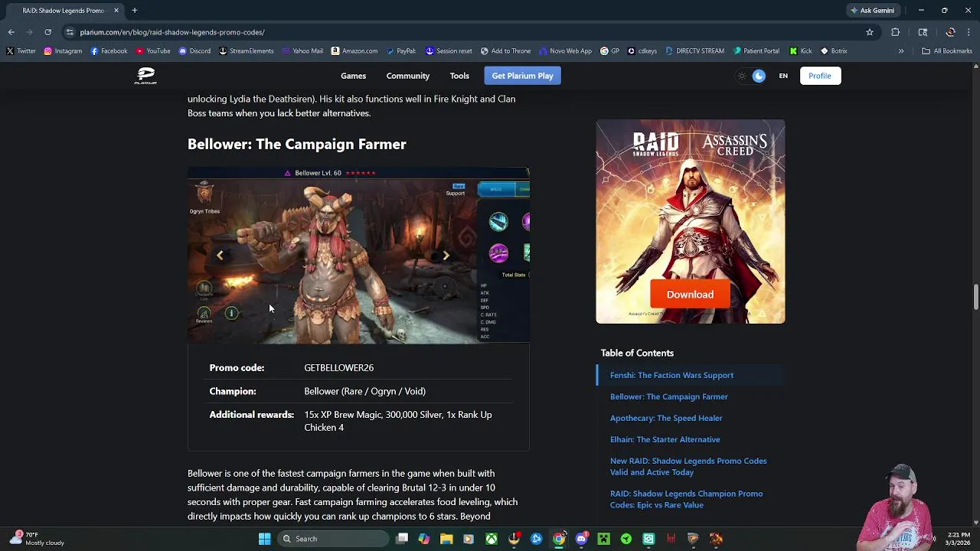Viewport: 980px width, 551px height.
Task: Open the Session reset bookmark
Action: tap(449, 51)
